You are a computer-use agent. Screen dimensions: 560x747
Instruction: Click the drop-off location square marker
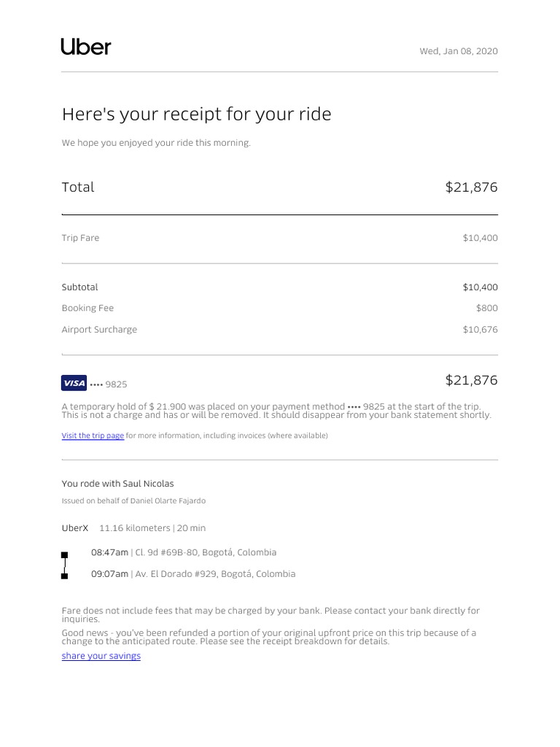(x=65, y=576)
